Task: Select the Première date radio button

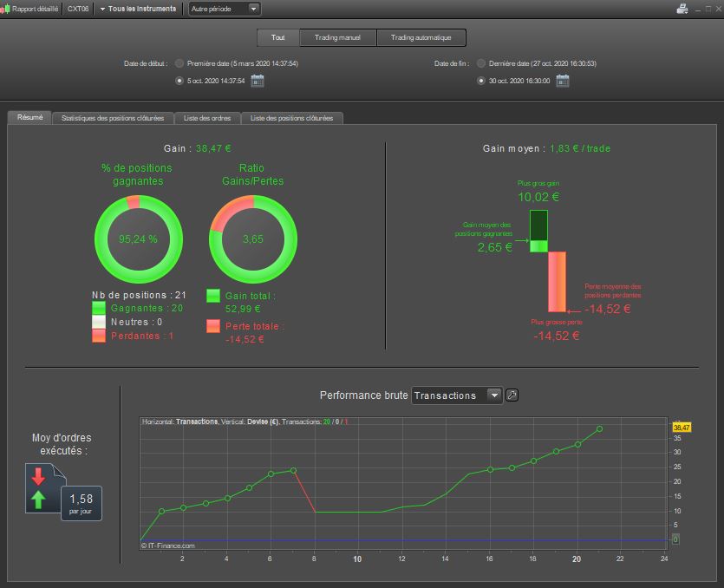Action: click(179, 63)
